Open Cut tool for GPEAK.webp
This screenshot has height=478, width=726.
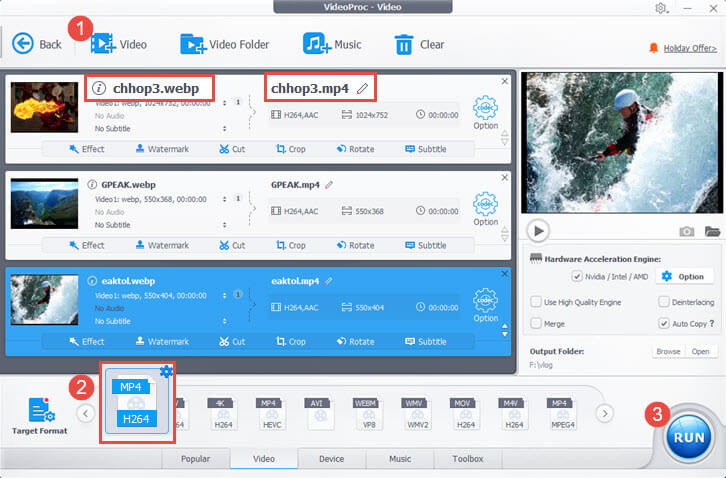[x=232, y=245]
